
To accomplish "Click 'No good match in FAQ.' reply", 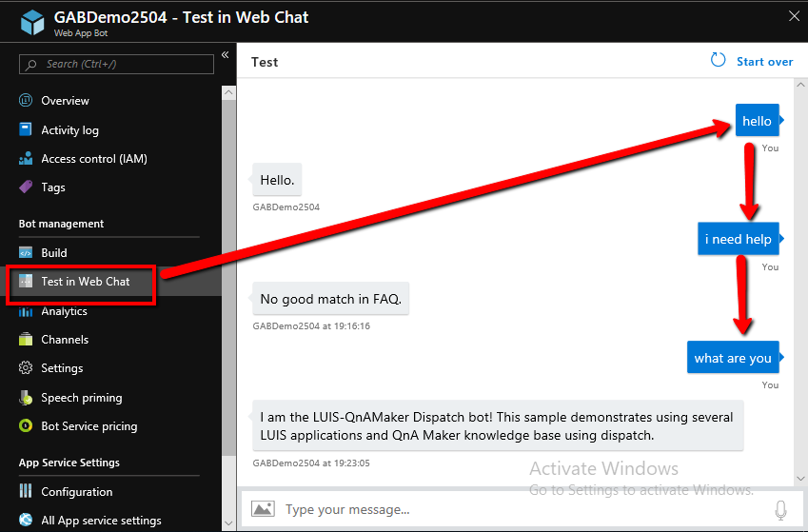I will click(331, 299).
